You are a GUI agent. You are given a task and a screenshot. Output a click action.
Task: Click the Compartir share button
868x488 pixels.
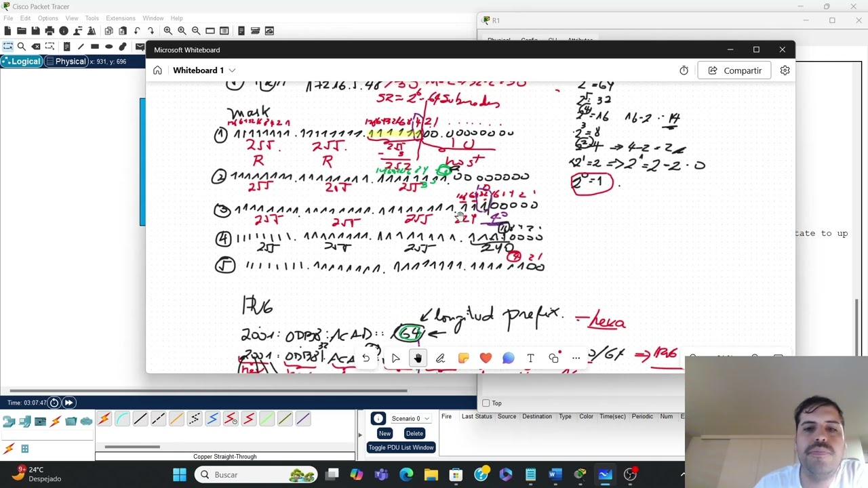[x=734, y=70]
